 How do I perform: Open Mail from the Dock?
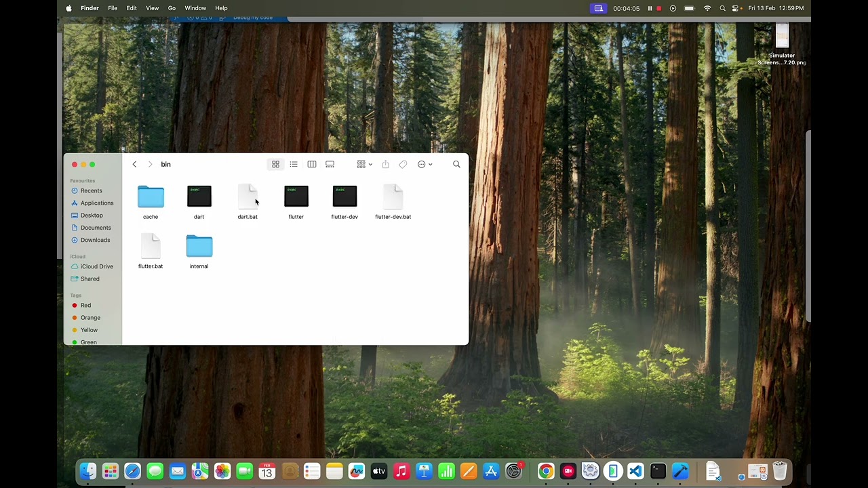tap(178, 471)
